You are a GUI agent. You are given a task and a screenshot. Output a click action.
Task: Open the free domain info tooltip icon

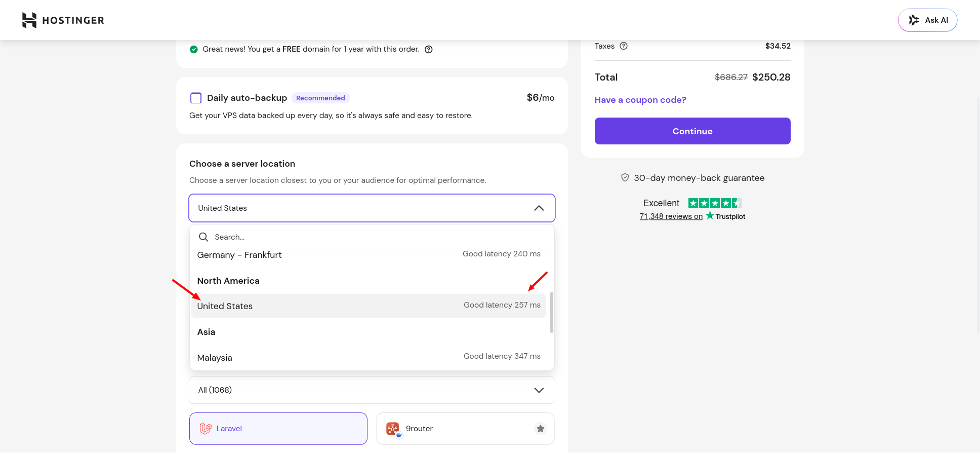click(x=428, y=49)
